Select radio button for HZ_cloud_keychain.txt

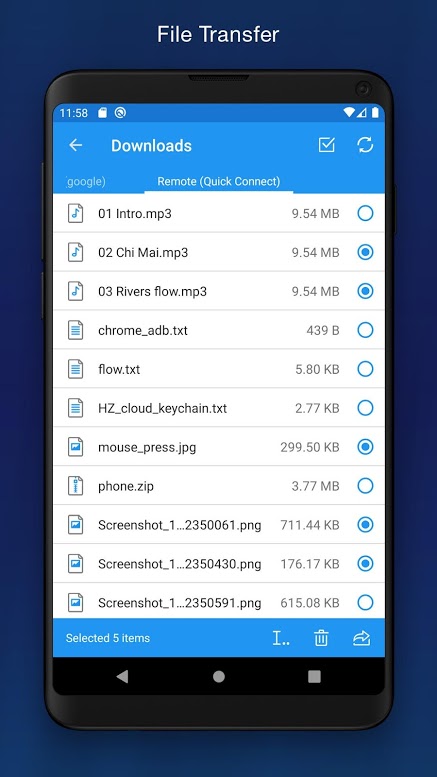[365, 408]
